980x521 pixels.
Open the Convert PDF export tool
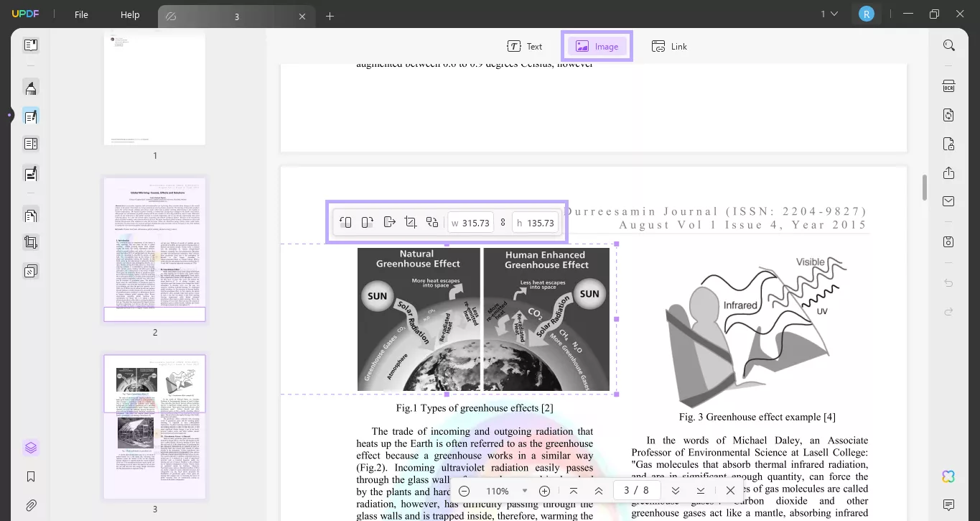(x=948, y=115)
